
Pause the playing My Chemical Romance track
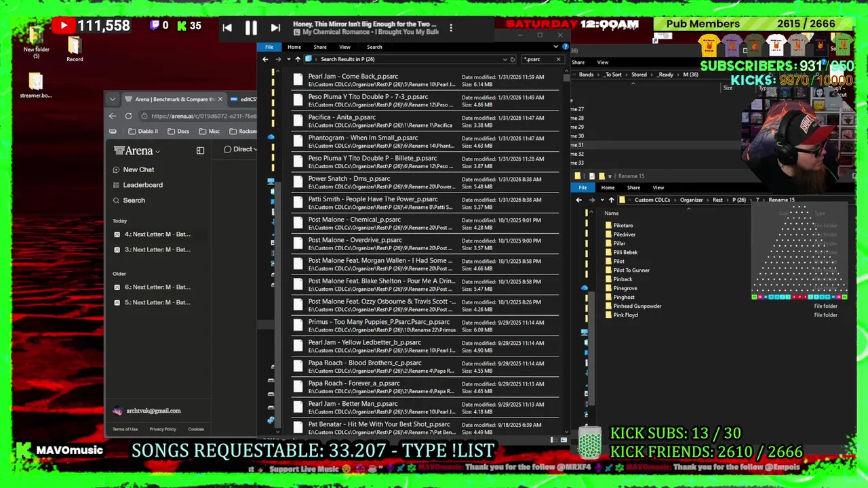click(x=251, y=28)
